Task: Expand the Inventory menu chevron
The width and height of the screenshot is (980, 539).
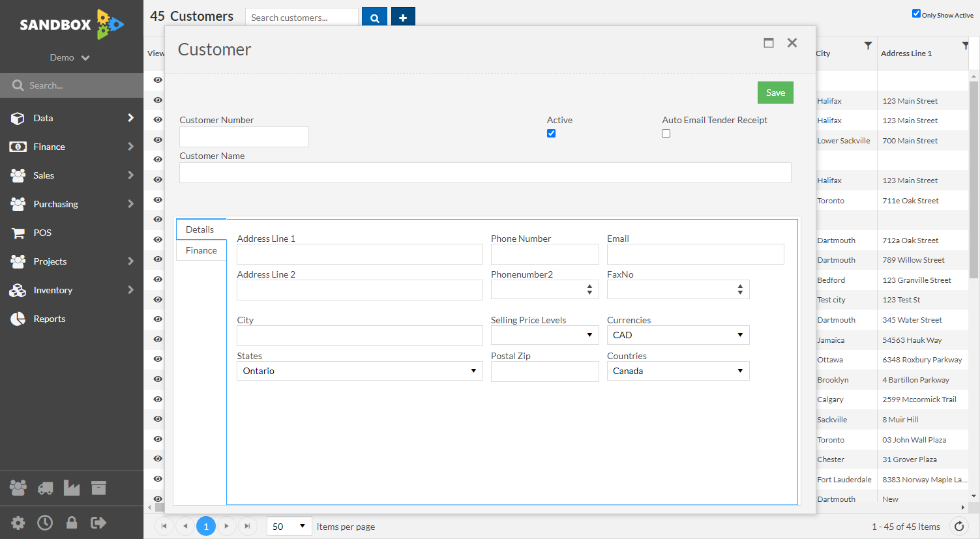Action: (x=130, y=290)
